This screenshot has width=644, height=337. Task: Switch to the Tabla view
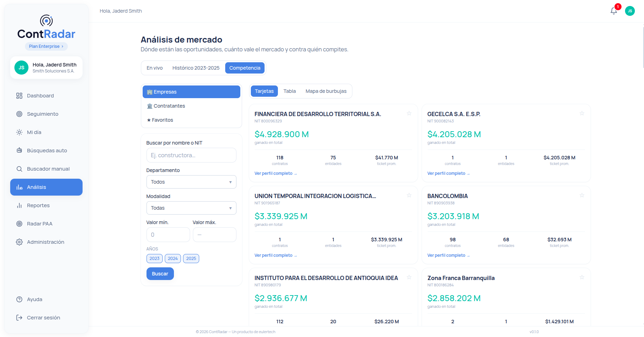(x=290, y=91)
